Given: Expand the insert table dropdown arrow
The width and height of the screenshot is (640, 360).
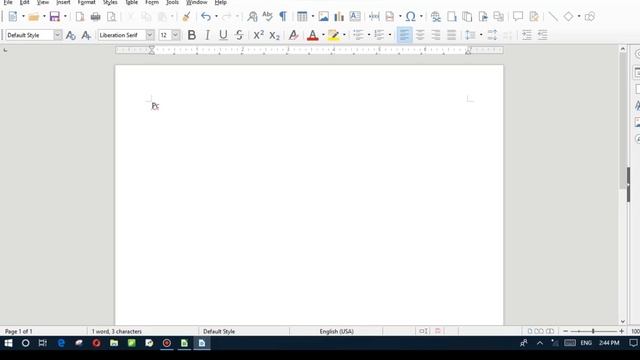Looking at the screenshot, I should click(313, 16).
